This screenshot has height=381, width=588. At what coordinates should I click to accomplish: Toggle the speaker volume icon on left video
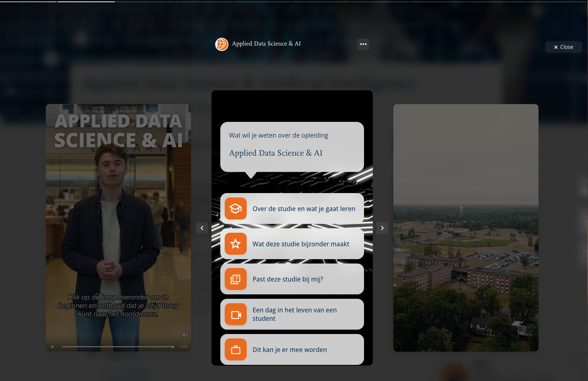(x=185, y=334)
